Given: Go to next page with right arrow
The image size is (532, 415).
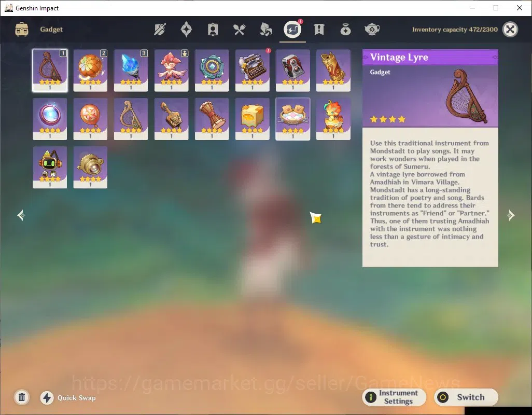Looking at the screenshot, I should point(511,215).
